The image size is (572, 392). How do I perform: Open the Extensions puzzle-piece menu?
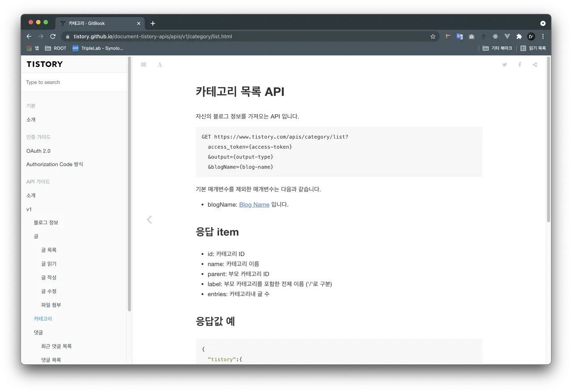point(519,37)
